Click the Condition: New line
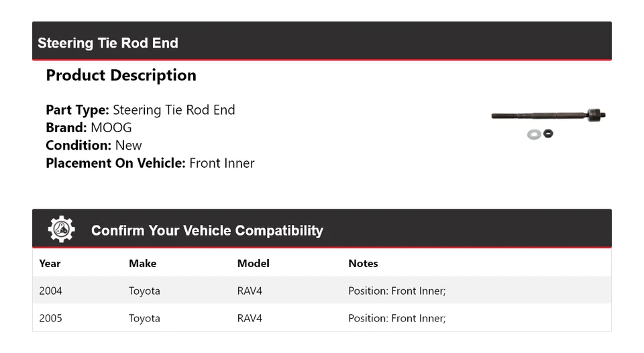This screenshot has width=644, height=353. tap(94, 145)
